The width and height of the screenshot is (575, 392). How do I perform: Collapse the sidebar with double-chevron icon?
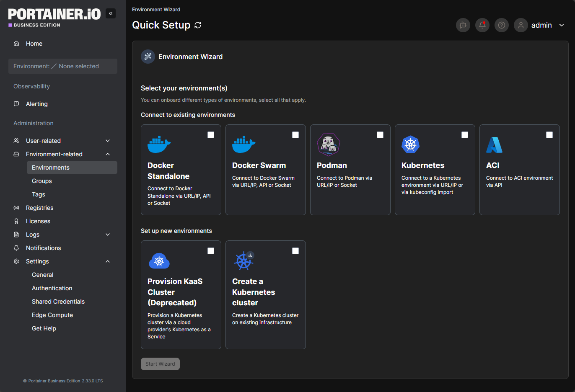[111, 13]
